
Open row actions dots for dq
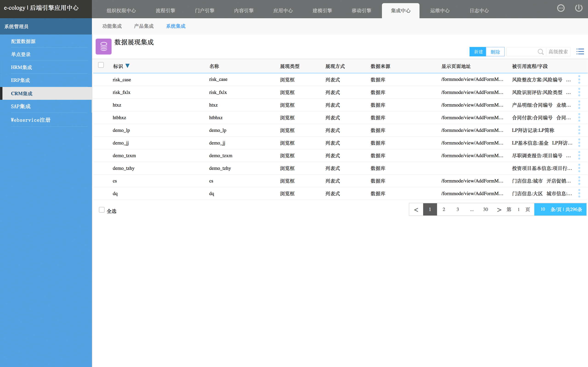coord(579,193)
